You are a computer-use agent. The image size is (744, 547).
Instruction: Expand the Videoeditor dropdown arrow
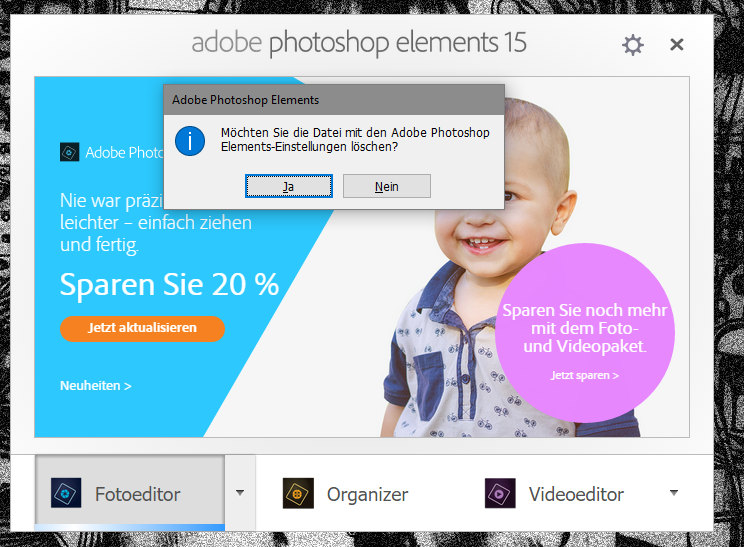tap(674, 493)
